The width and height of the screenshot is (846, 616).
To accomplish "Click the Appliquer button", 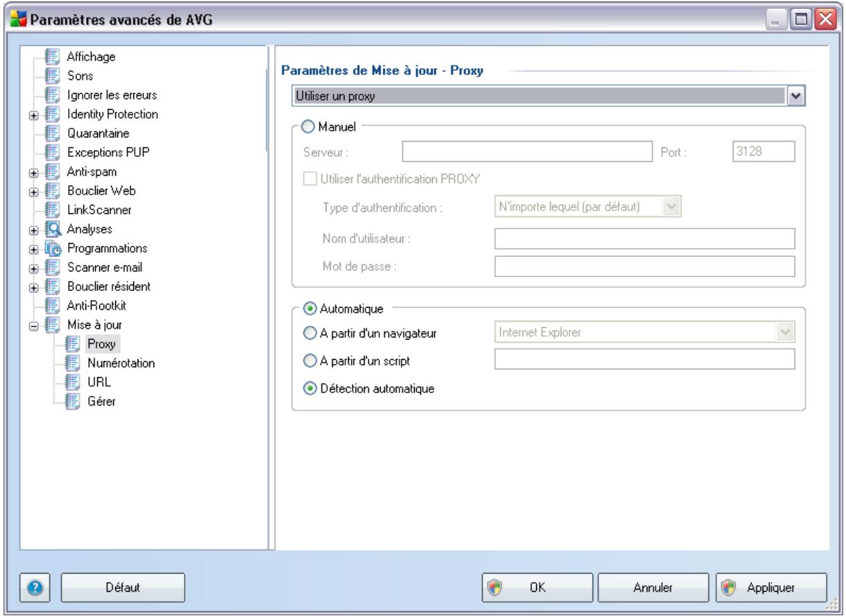I will [x=771, y=588].
